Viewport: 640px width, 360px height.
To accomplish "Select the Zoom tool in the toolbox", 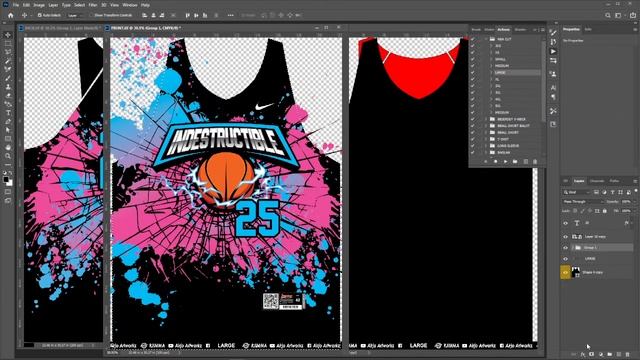I will click(8, 156).
